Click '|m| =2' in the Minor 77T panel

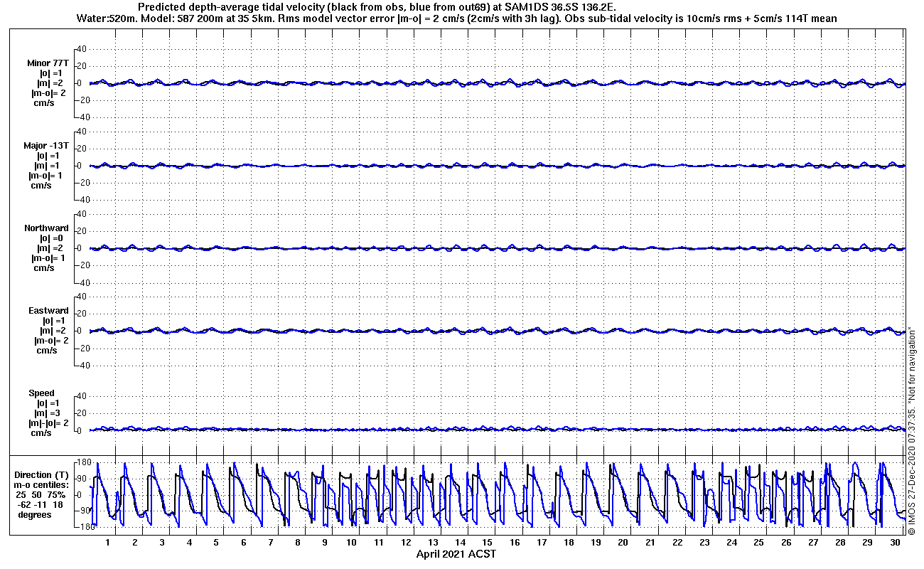point(50,83)
